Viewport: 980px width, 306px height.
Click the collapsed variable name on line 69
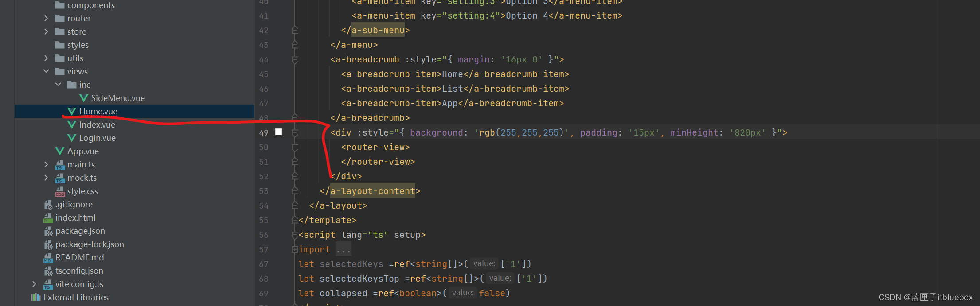344,293
